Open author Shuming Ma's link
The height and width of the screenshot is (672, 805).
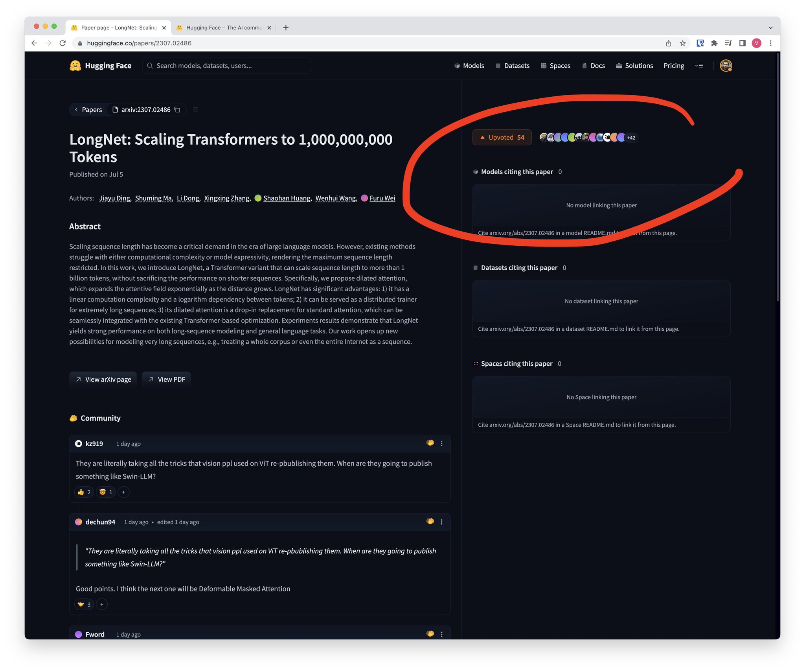coord(153,198)
